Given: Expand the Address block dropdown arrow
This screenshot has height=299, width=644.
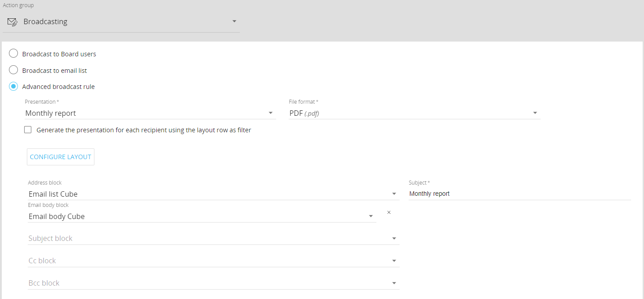Looking at the screenshot, I should point(394,194).
